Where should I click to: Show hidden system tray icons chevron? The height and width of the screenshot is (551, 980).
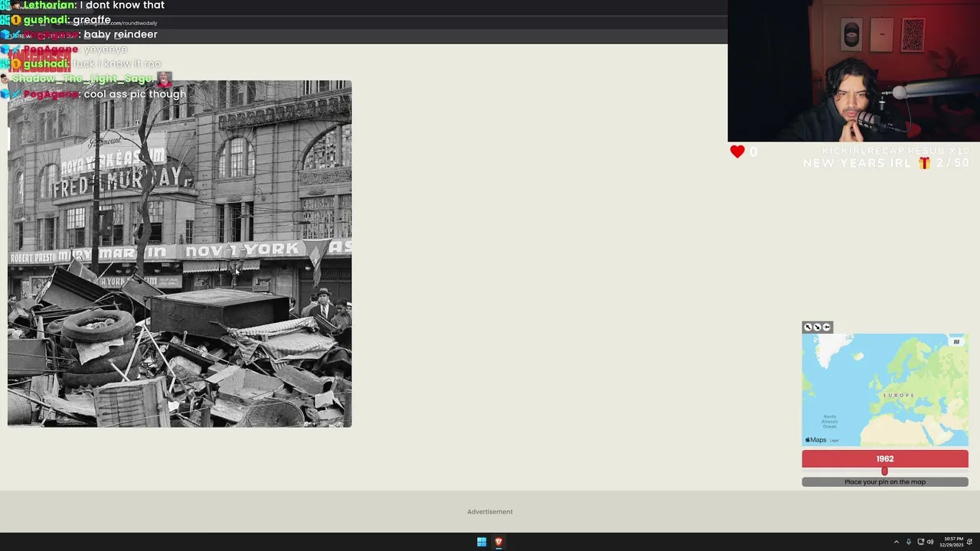(x=896, y=542)
